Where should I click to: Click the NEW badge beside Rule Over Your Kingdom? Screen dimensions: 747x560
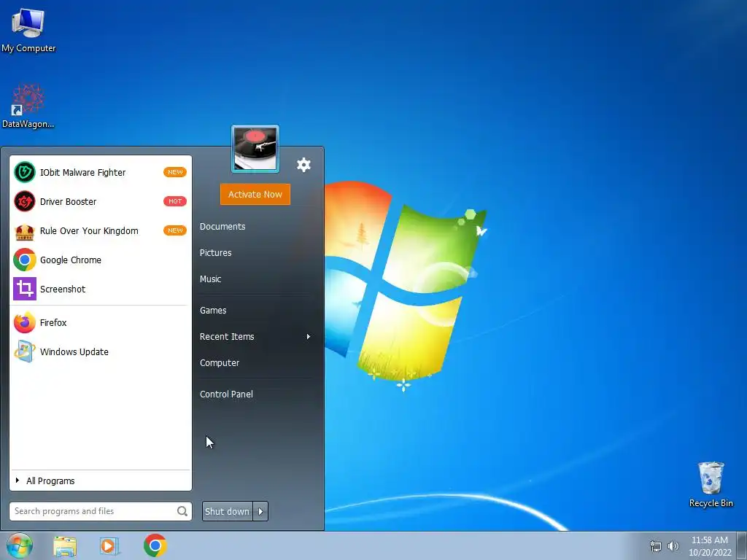[x=175, y=230]
